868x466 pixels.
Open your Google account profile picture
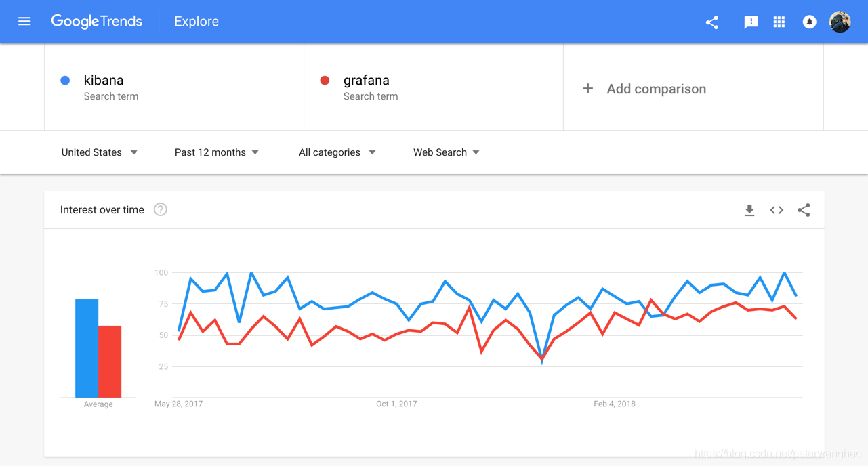(x=840, y=21)
